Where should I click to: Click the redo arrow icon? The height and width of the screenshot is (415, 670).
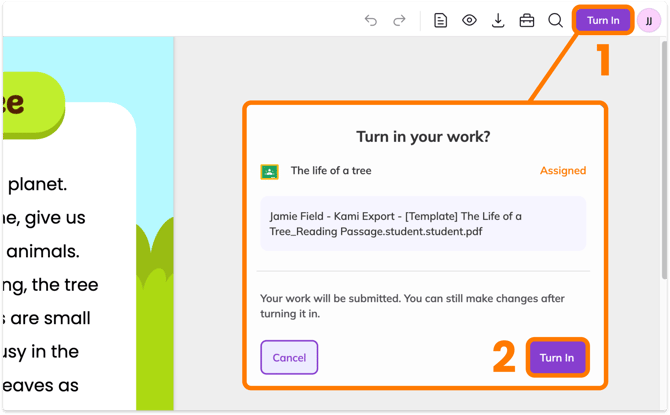coord(399,21)
